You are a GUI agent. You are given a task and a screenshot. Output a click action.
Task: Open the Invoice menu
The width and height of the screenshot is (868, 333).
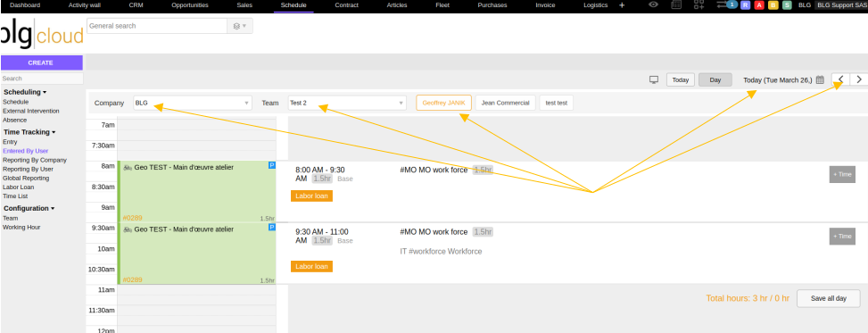click(x=545, y=5)
